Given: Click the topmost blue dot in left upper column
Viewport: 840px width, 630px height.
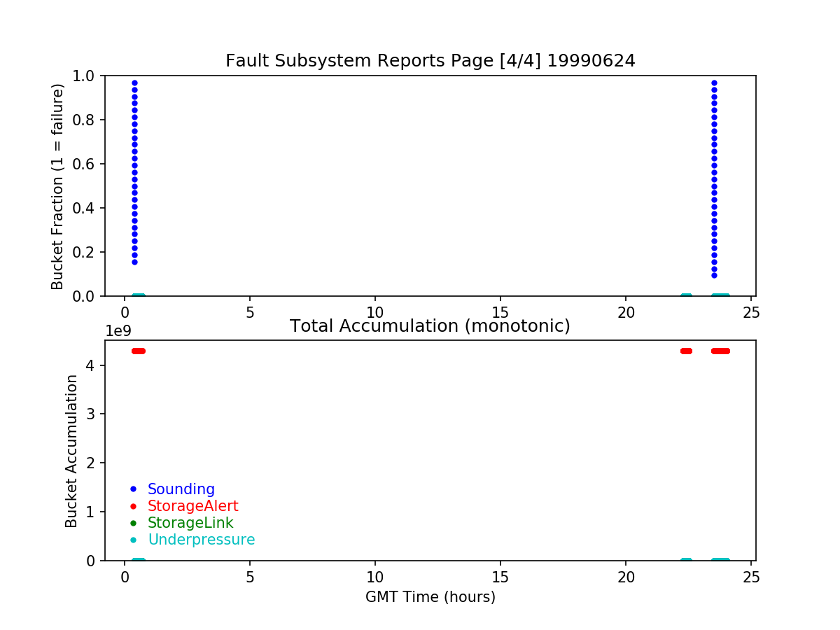Looking at the screenshot, I should (x=134, y=83).
